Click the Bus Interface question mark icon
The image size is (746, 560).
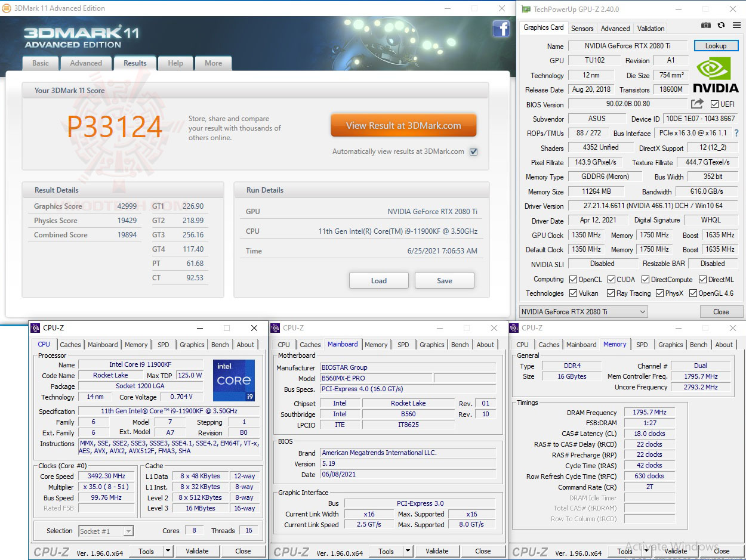coord(736,133)
